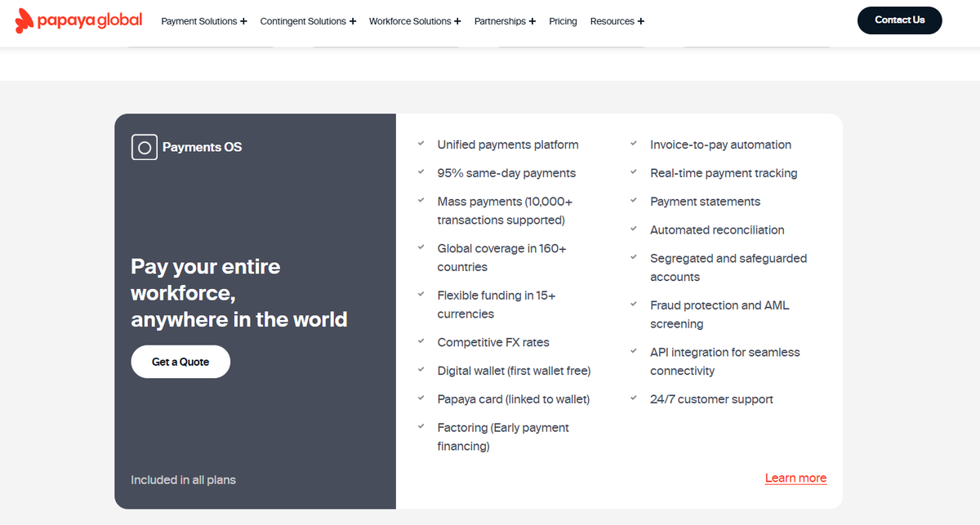Click checkmark beside Invoice-to-pay automation
Image resolution: width=980 pixels, height=525 pixels.
pos(634,143)
